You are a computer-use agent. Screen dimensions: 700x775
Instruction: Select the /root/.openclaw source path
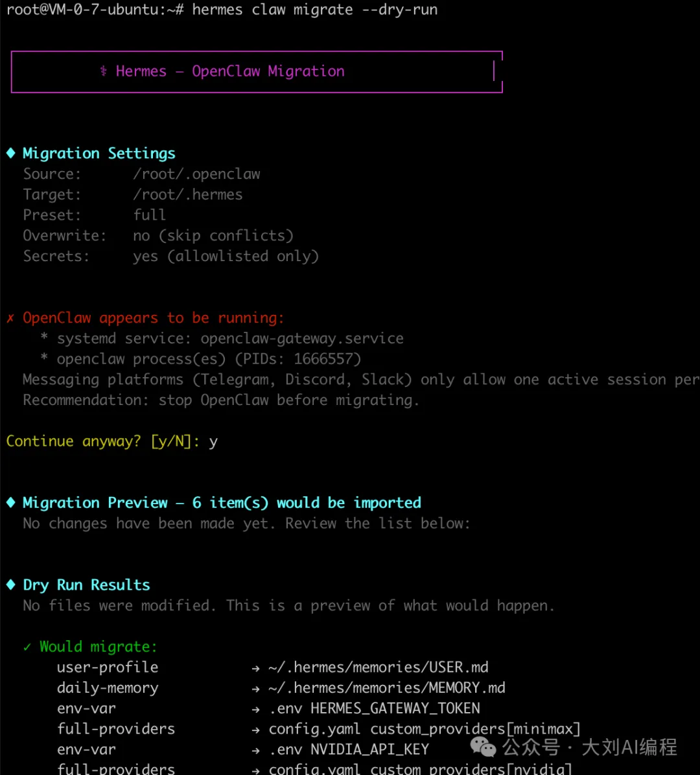click(x=196, y=174)
